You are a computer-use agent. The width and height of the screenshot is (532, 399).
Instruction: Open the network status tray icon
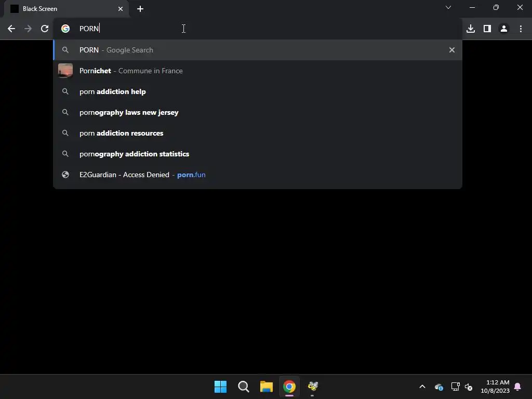click(455, 387)
